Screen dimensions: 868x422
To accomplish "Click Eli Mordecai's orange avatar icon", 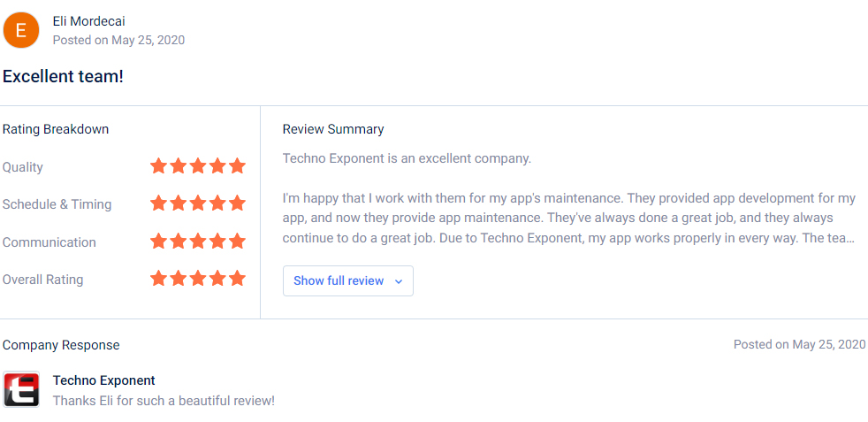I will tap(21, 30).
